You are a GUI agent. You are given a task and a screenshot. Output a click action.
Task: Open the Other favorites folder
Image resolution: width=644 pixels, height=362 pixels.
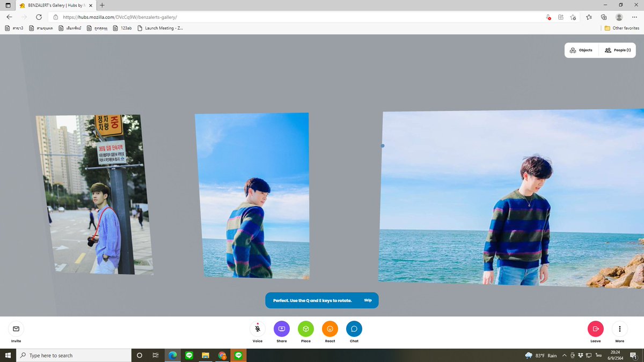(622, 28)
